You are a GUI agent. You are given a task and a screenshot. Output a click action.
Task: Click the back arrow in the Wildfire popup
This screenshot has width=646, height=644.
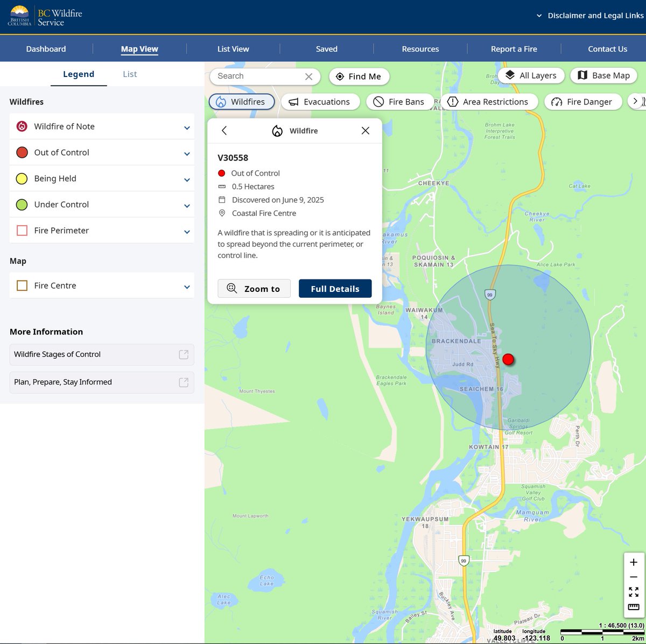(224, 130)
